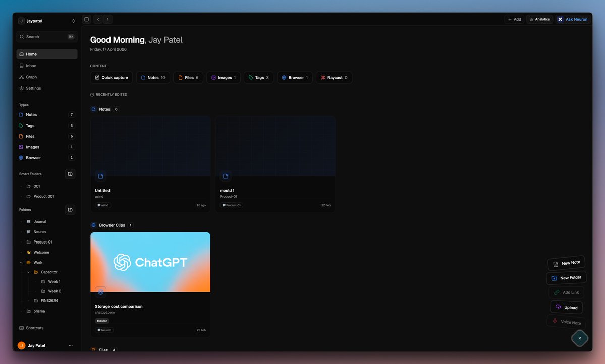Open the Browser 1 content chip
The width and height of the screenshot is (605, 364).
[295, 78]
